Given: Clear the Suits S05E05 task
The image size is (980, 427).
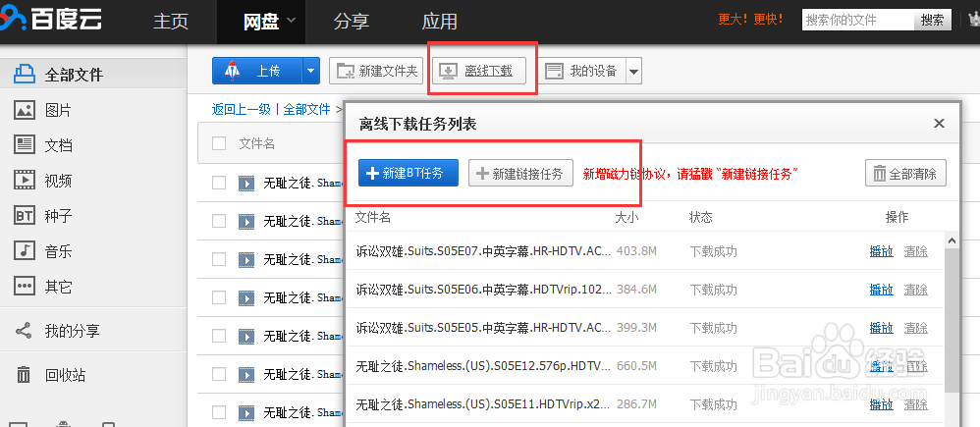Looking at the screenshot, I should (915, 328).
